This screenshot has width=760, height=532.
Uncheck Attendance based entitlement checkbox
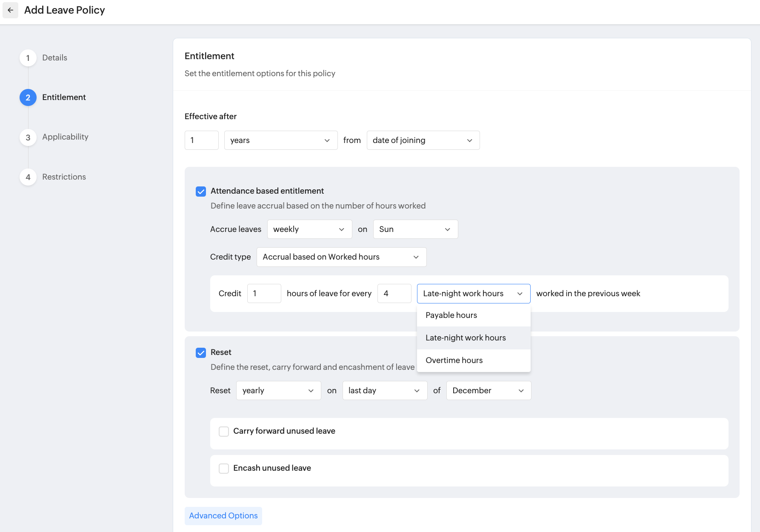[201, 192]
